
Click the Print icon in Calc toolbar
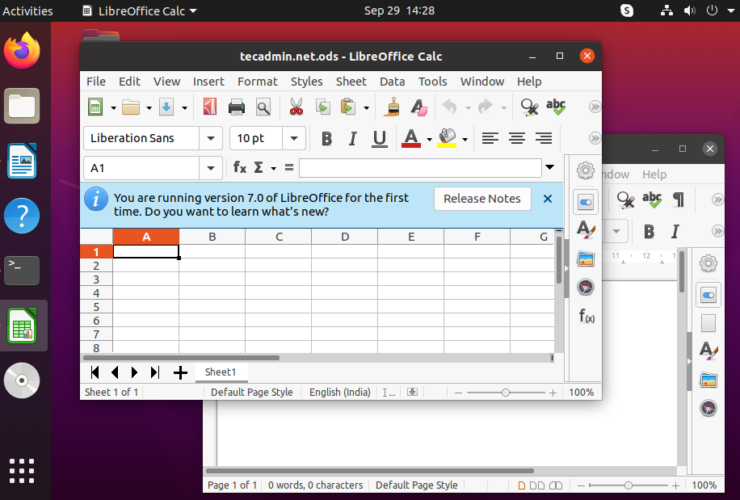(237, 107)
